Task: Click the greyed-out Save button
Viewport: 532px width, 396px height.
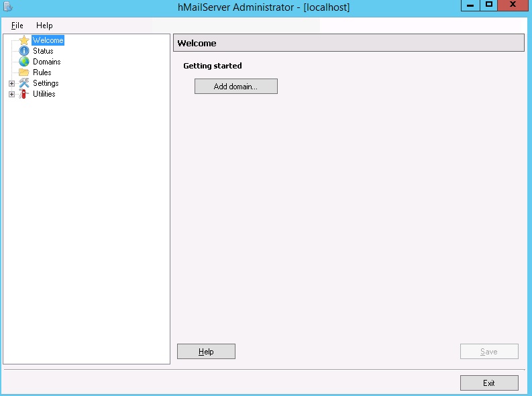Action: [x=489, y=352]
